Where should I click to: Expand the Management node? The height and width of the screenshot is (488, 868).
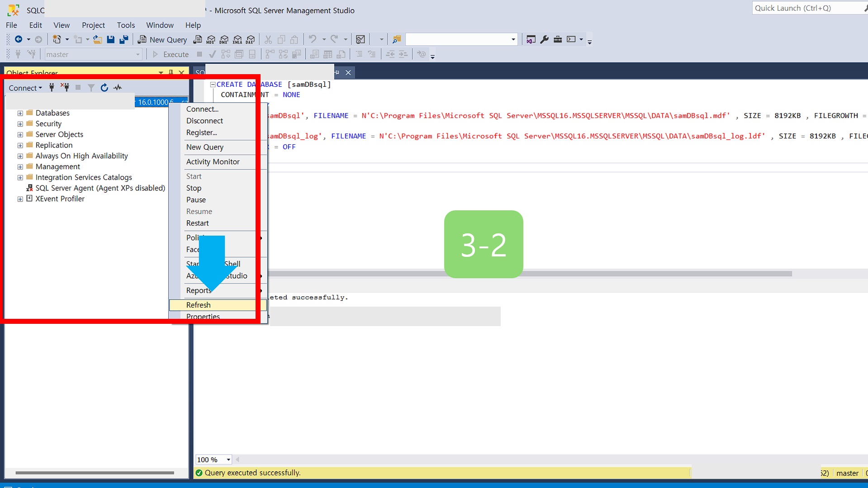[x=20, y=167]
